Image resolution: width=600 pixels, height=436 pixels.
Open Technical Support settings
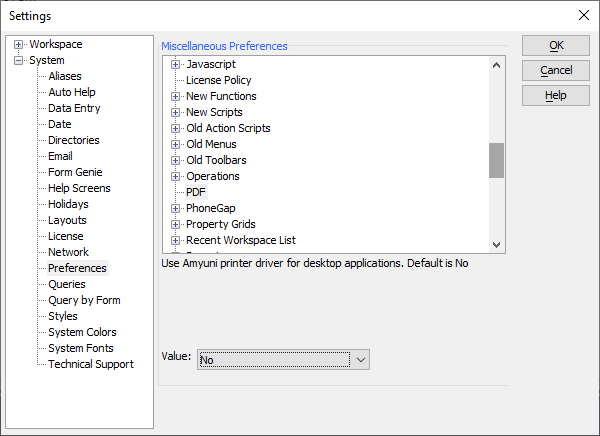click(91, 364)
